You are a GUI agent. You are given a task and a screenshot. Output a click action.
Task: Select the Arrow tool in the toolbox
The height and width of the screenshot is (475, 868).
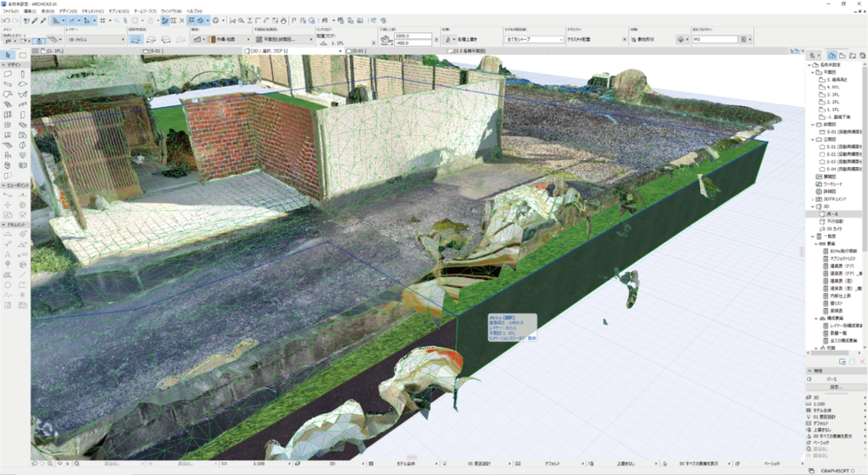(8, 56)
